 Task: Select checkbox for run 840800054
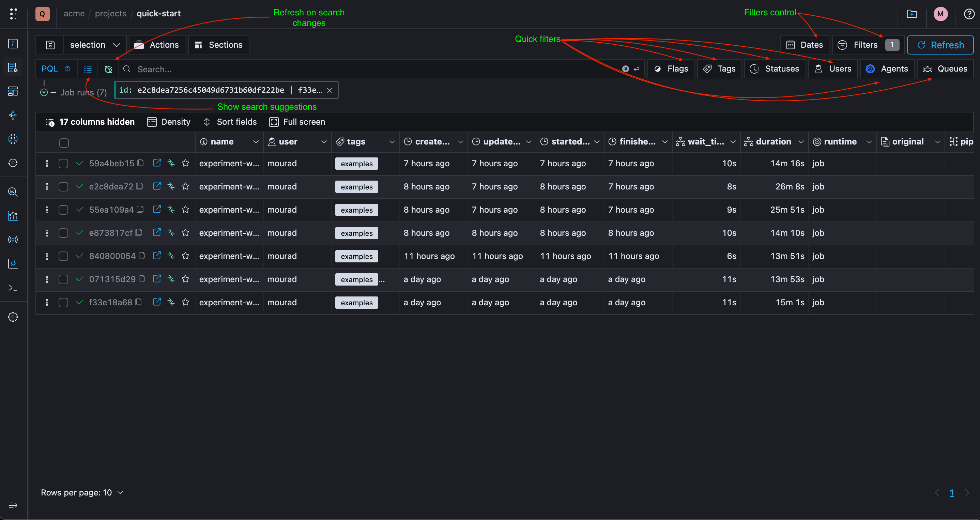pos(63,256)
